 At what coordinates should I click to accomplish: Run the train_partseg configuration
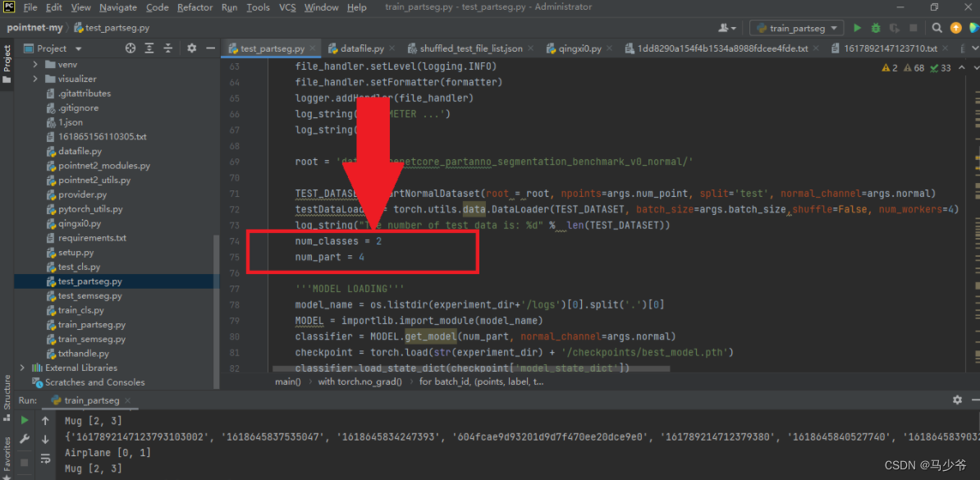coord(857,28)
